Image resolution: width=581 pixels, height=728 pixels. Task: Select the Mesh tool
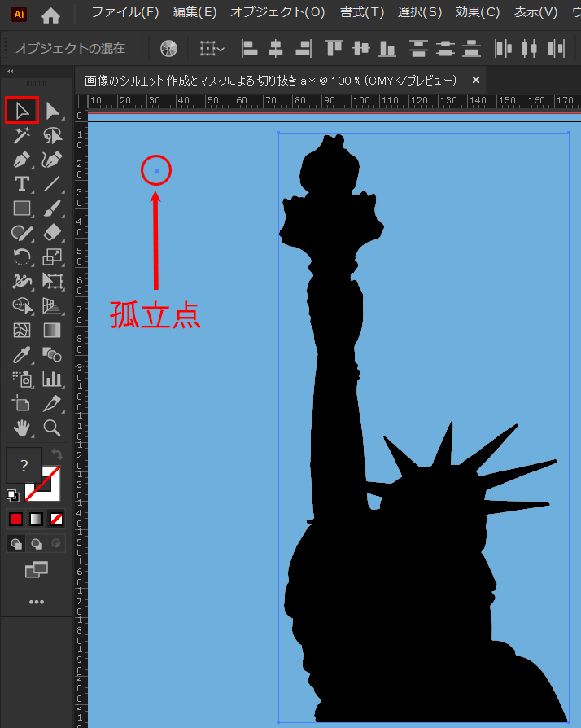[21, 330]
